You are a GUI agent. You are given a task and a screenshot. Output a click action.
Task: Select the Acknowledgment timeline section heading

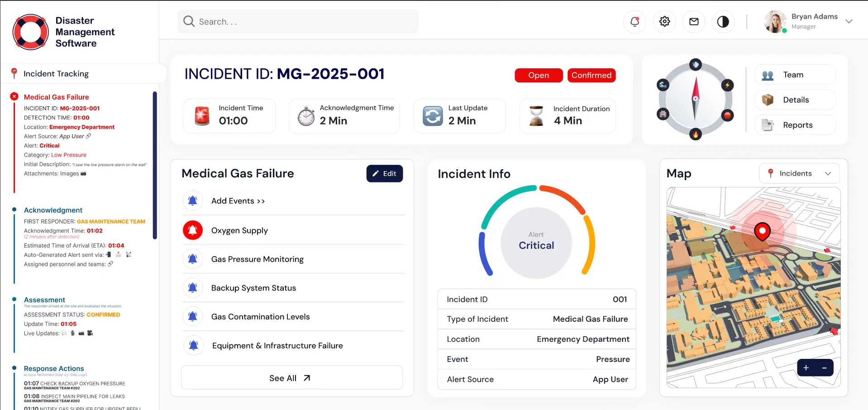(x=53, y=210)
